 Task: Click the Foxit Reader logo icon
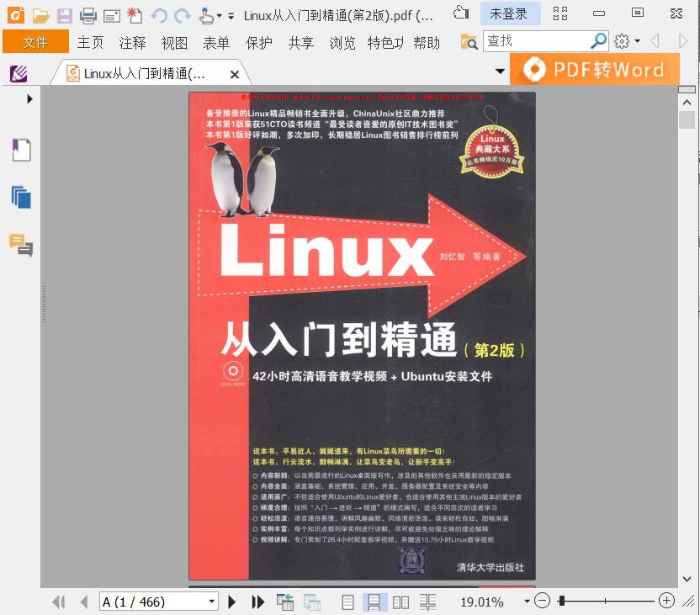coord(16,16)
